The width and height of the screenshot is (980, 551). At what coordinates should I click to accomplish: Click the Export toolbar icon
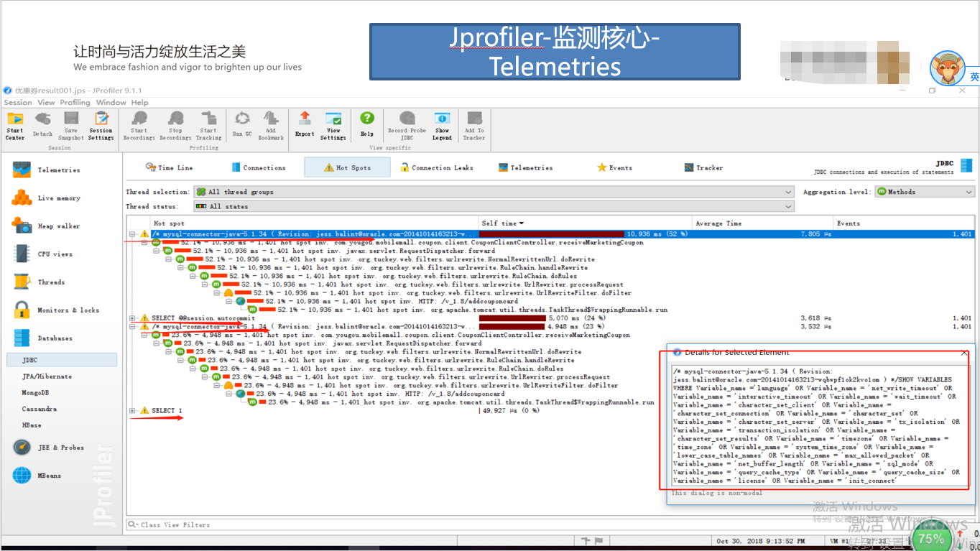pos(305,125)
